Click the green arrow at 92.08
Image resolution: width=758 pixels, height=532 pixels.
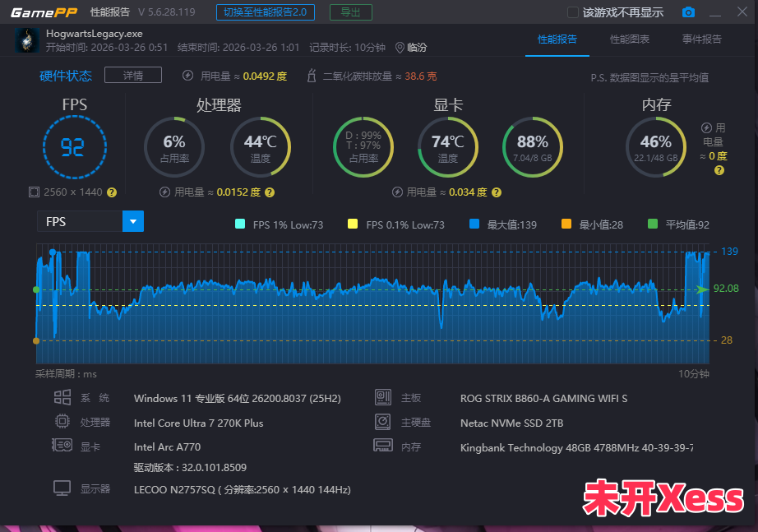[702, 289]
